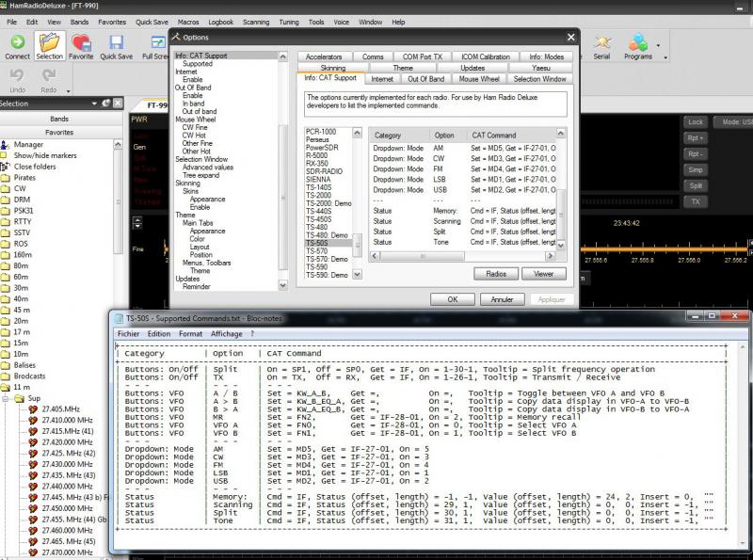Open the PSK31 folder icon
The height and width of the screenshot is (560, 753).
[x=6, y=211]
